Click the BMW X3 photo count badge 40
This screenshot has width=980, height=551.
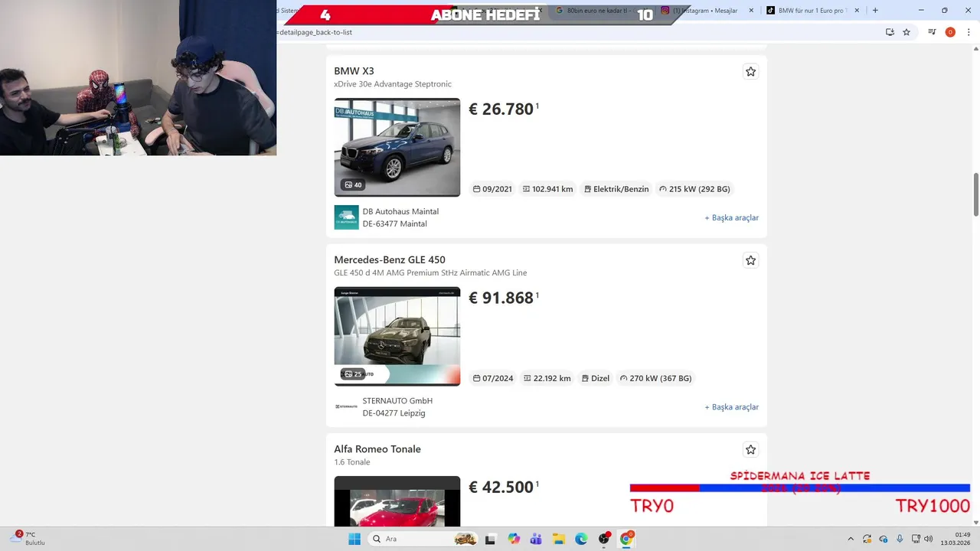pyautogui.click(x=353, y=184)
